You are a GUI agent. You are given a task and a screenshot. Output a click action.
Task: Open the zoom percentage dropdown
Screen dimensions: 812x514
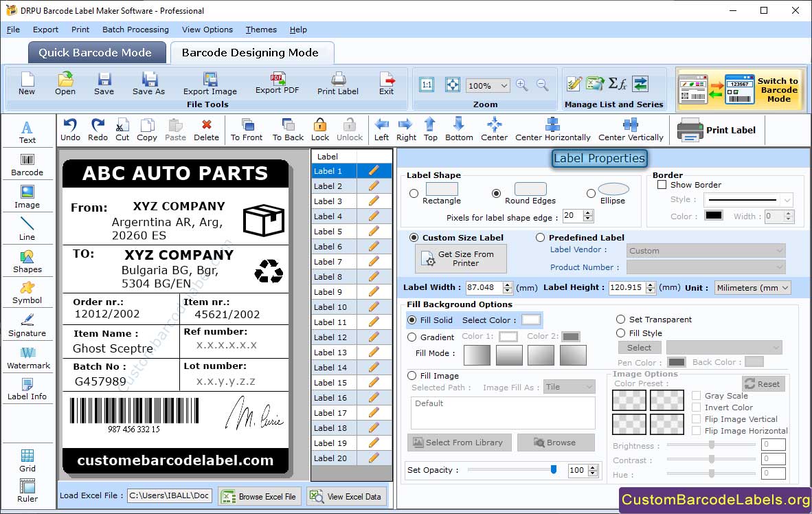pos(504,85)
